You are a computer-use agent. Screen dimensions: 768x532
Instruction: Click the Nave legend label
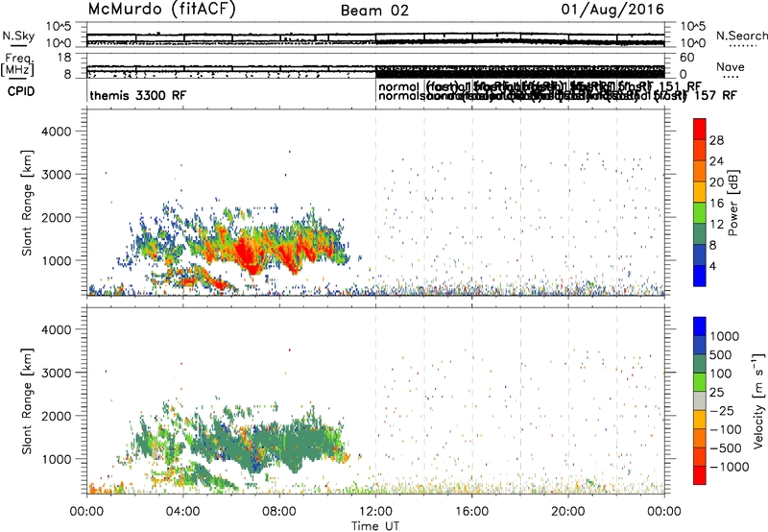tap(731, 66)
